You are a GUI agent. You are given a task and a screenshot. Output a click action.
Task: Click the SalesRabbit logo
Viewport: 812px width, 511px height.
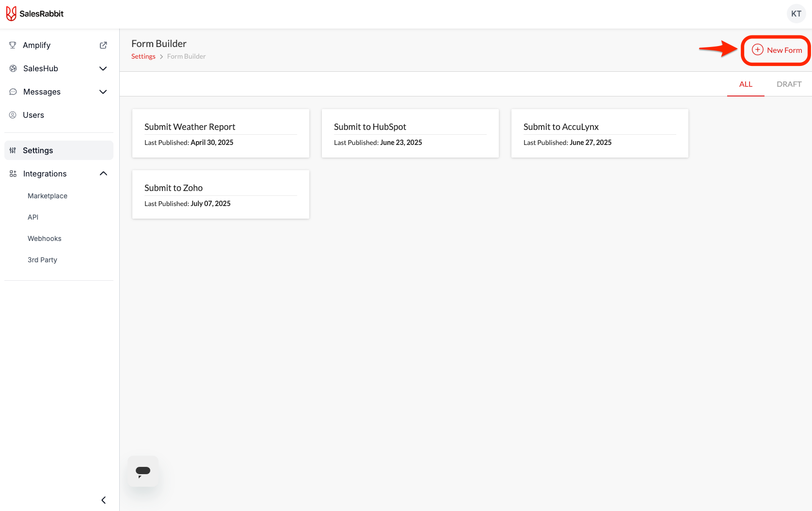[x=35, y=14]
